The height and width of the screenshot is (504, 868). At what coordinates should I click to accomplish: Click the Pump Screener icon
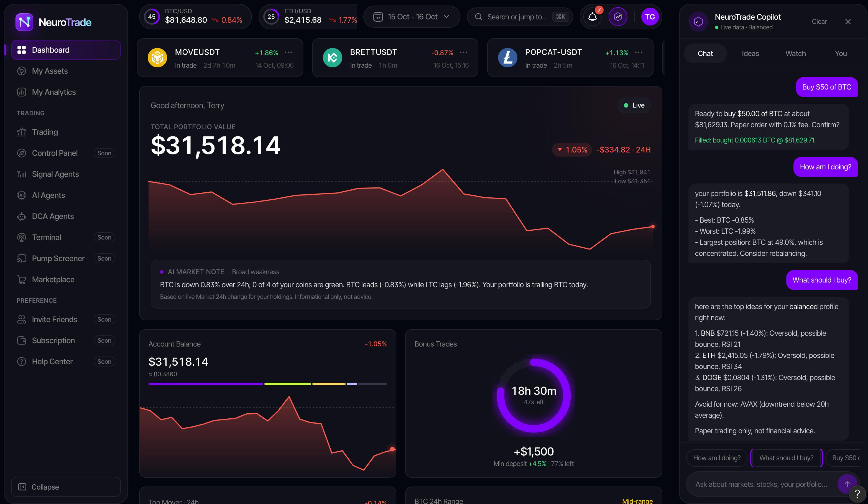coord(22,258)
